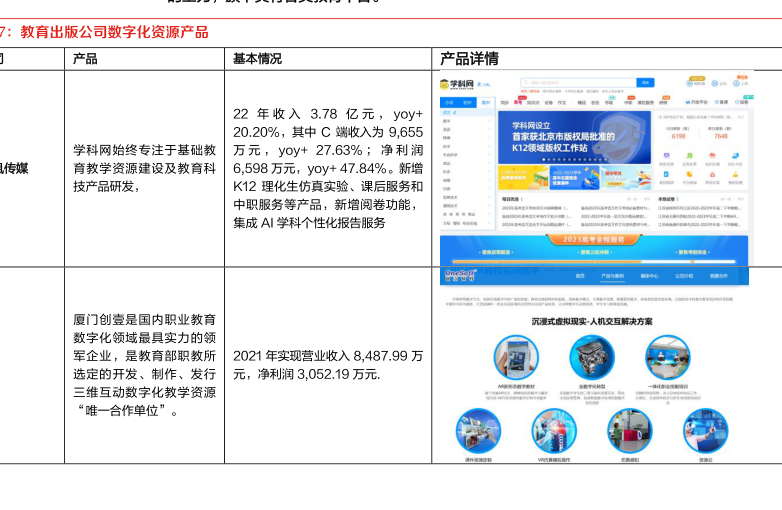Click the VR仿真模拟操作 circular image
The height and width of the screenshot is (510, 782).
[x=554, y=431]
